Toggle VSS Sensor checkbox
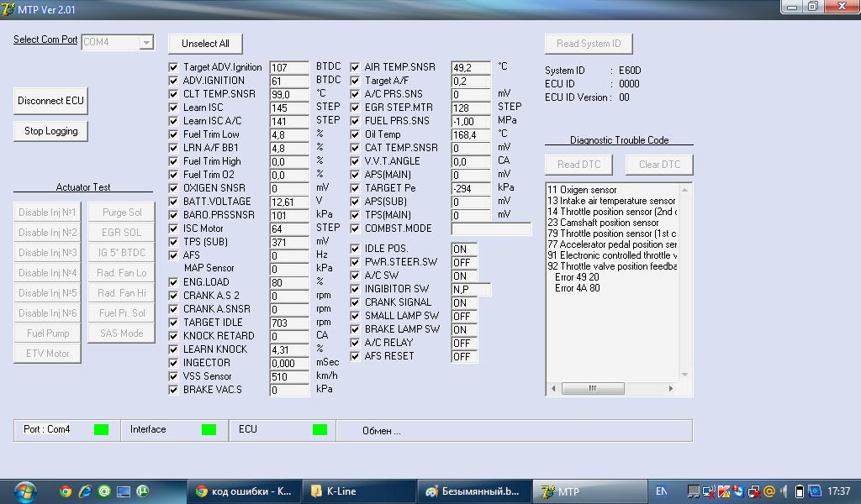The height and width of the screenshot is (504, 861). 173,376
